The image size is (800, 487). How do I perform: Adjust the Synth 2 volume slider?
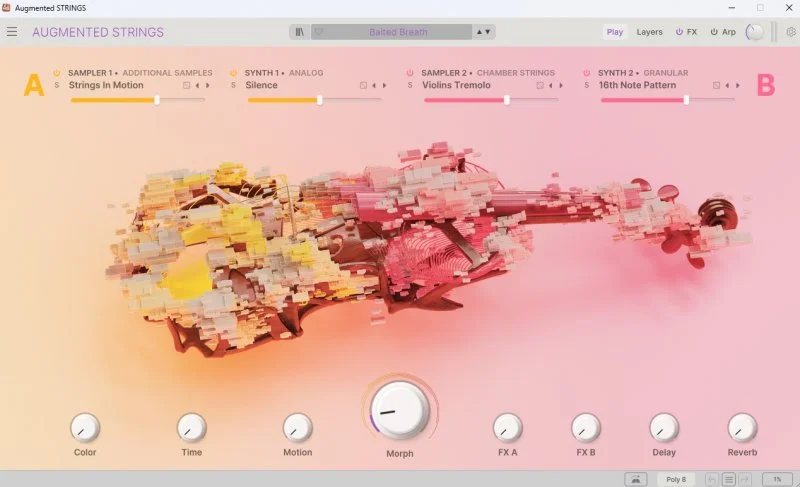click(667, 100)
